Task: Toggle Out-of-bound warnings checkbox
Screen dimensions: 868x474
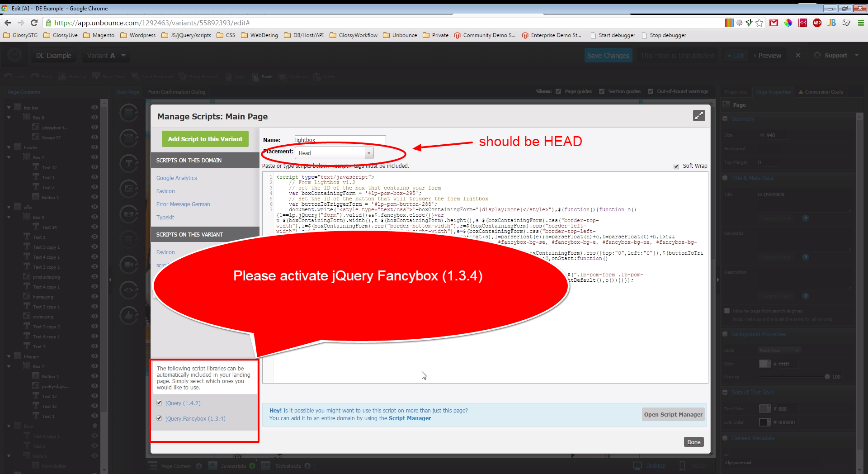Action: [x=651, y=91]
